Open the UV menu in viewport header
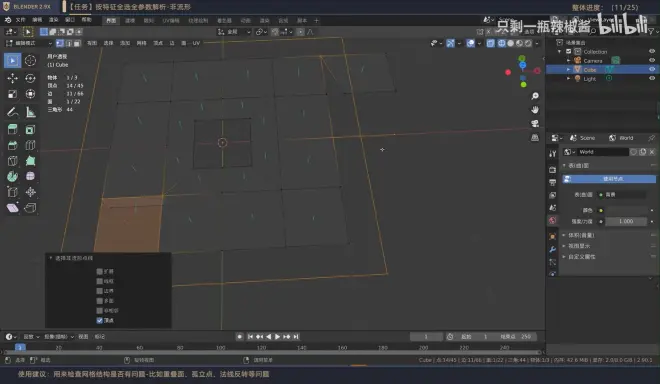Viewport: 660px width, 384px height. [x=196, y=43]
